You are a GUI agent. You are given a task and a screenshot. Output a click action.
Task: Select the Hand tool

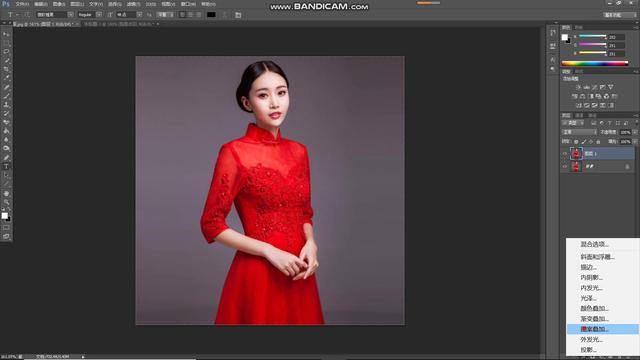pyautogui.click(x=6, y=193)
